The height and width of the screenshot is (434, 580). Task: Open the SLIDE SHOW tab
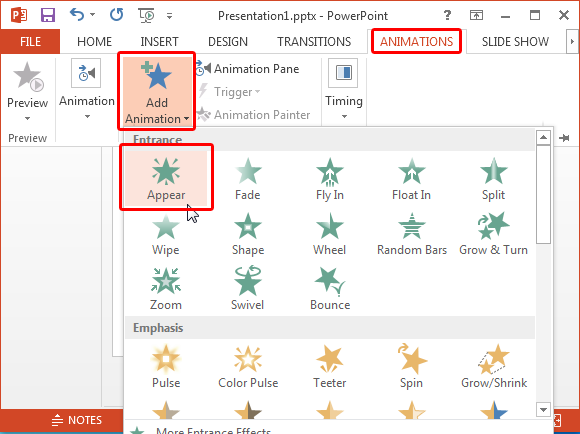[515, 41]
